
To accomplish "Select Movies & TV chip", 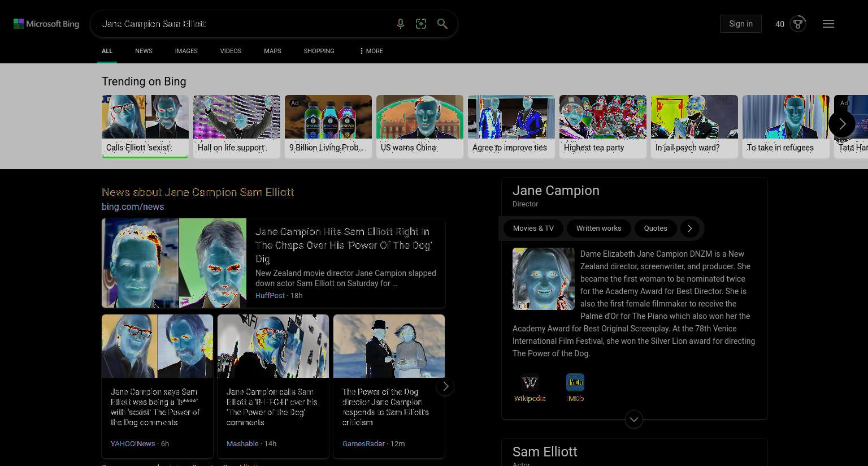I will click(x=533, y=228).
